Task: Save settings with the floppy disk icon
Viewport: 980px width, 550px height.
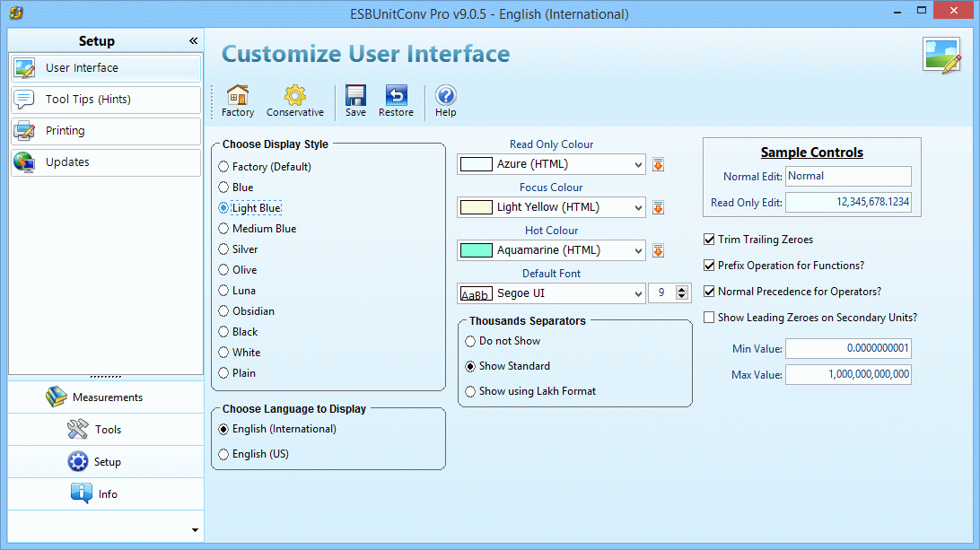Action: point(355,95)
